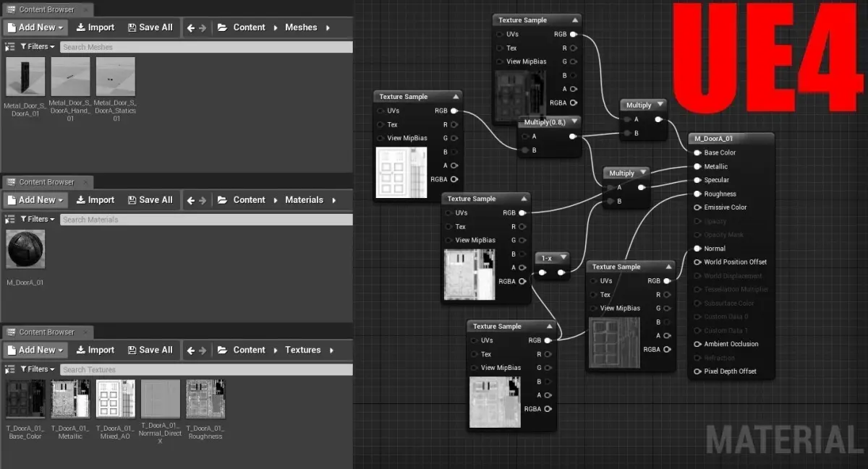Select the Metal_Door_S_DoorA_Statics mesh thumbnail
Image resolution: width=868 pixels, height=469 pixels.
pos(116,77)
